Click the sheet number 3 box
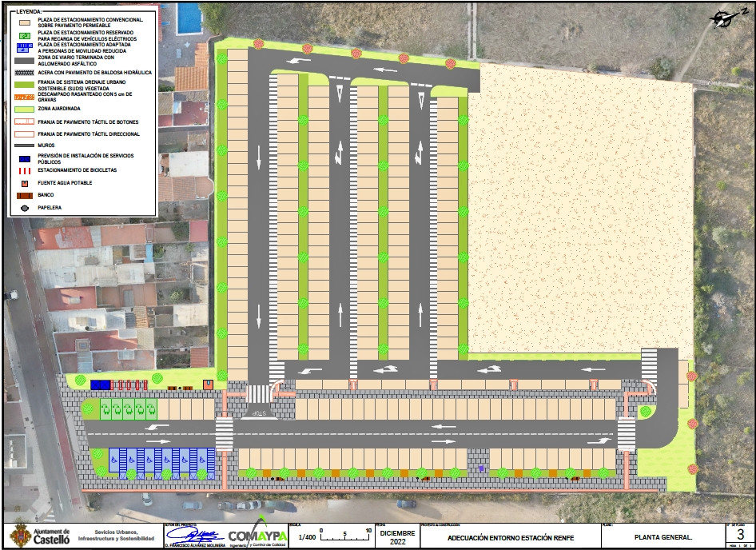 (740, 534)
